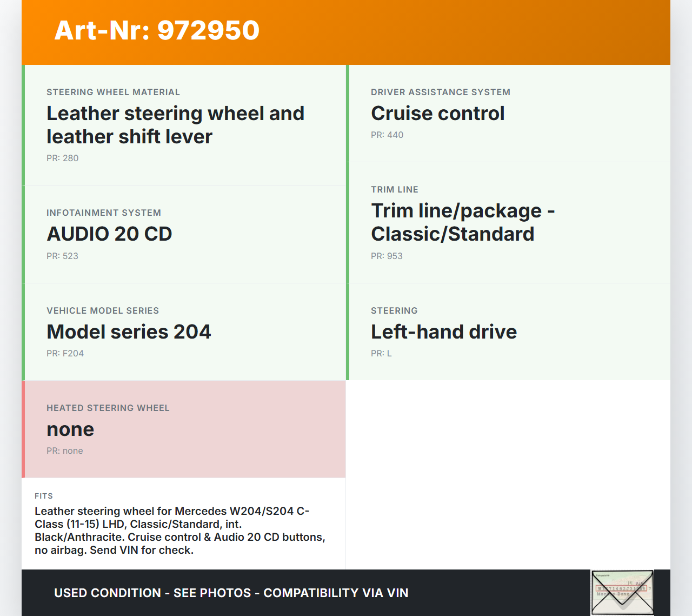Click the Leather steering wheel and shift lever text
This screenshot has width=692, height=616.
[175, 125]
